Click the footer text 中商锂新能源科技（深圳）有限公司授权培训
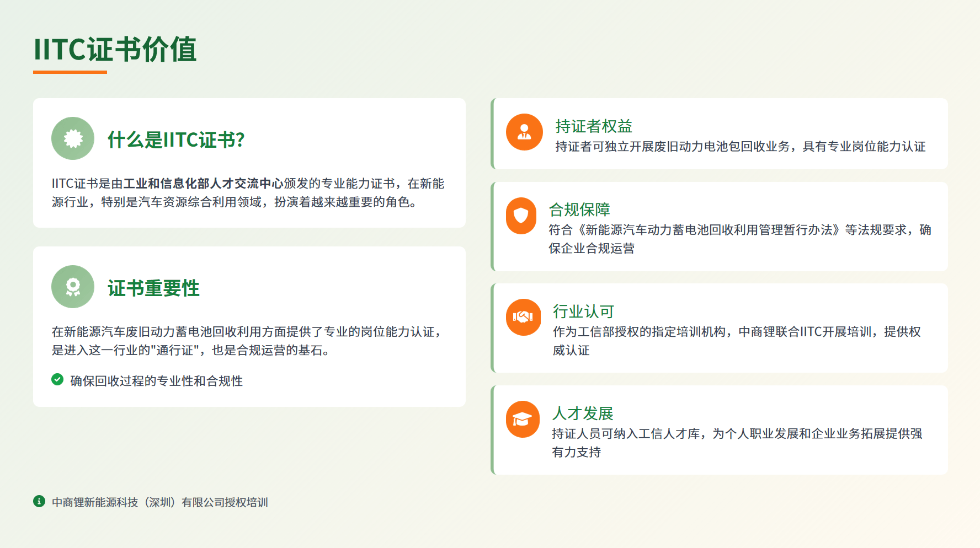This screenshot has height=548, width=980. [159, 502]
